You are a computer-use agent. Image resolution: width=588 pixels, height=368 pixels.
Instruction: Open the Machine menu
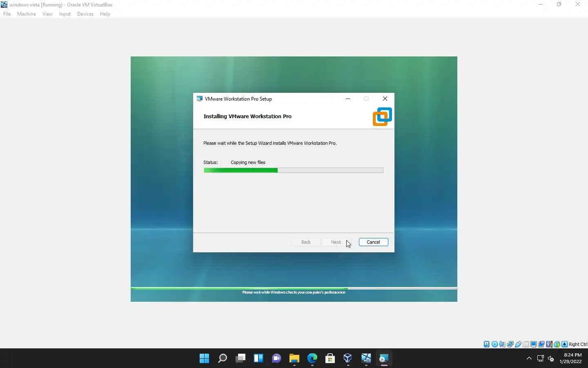(27, 14)
